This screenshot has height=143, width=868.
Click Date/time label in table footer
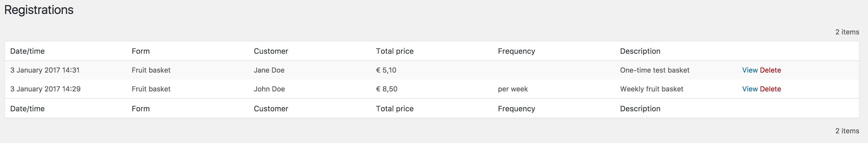27,109
